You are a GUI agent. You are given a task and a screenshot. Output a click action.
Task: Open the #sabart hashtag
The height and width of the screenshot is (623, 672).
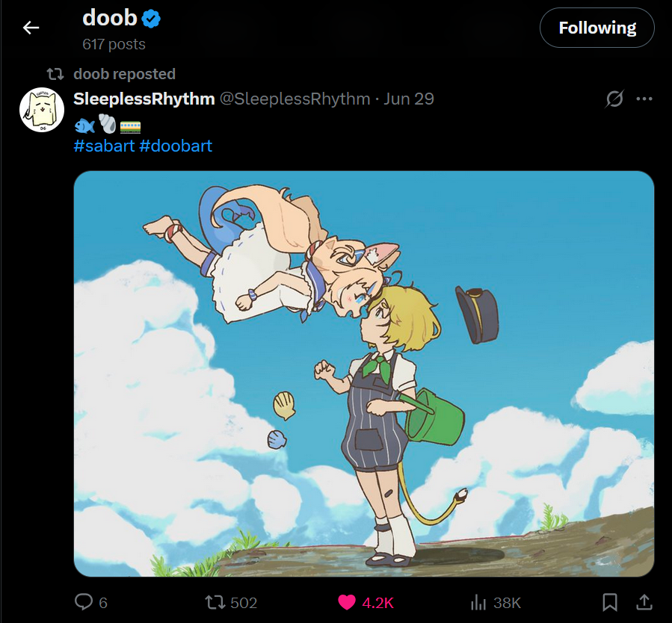coord(104,146)
